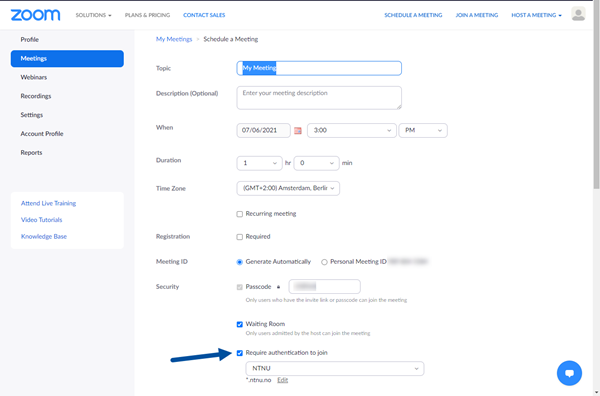The height and width of the screenshot is (396, 600).
Task: Click the date field 07/06/2021
Action: (x=264, y=130)
